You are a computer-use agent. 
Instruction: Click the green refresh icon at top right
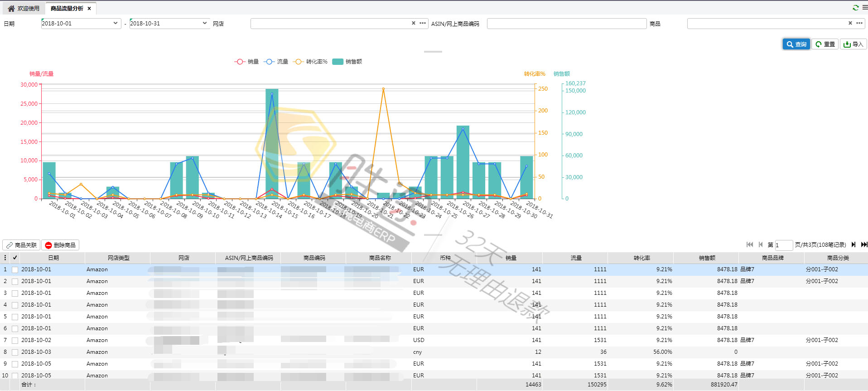pyautogui.click(x=855, y=8)
